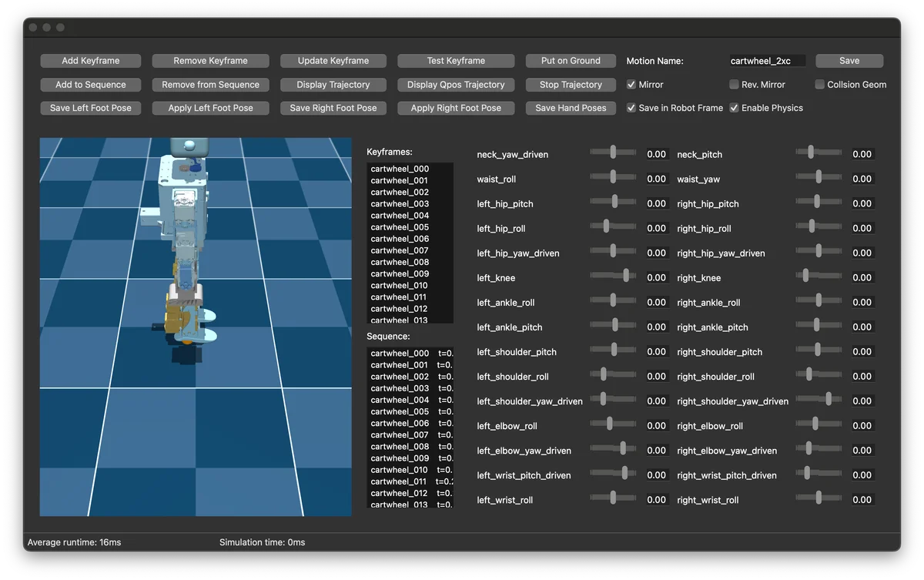This screenshot has width=924, height=580.
Task: Uncheck Save in Robot Frame
Action: coord(631,108)
